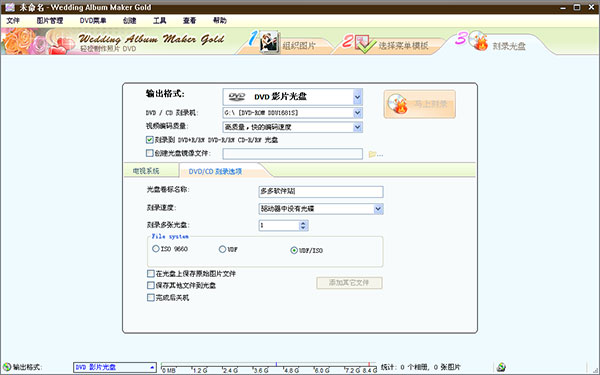
Task: Enable save original photo files on disc
Action: tap(151, 274)
